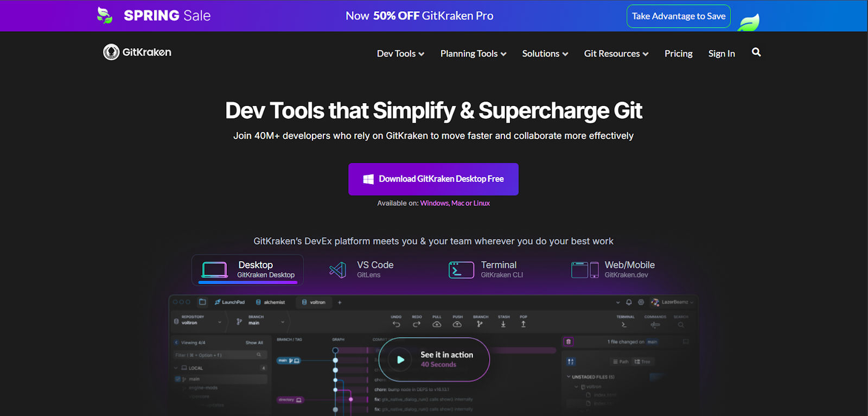Click the Branch icon in the toolbar

pyautogui.click(x=480, y=324)
